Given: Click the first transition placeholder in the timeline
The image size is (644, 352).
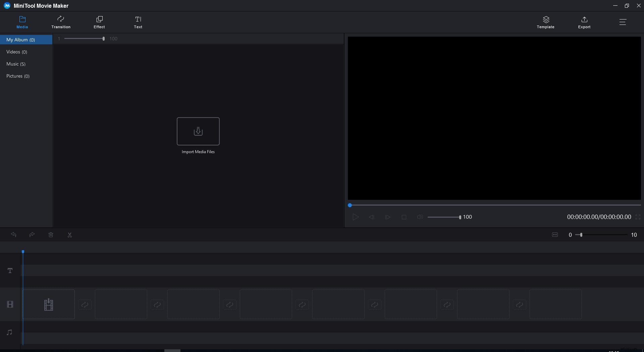Looking at the screenshot, I should (x=85, y=305).
